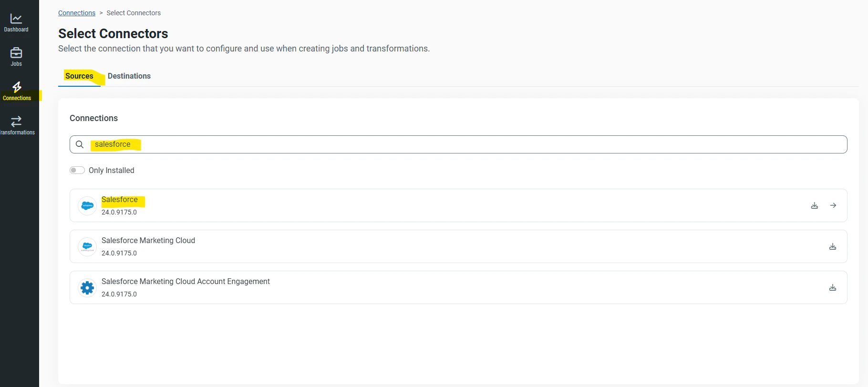This screenshot has height=387, width=868.
Task: Open the Jobs sidebar item
Action: [x=16, y=57]
